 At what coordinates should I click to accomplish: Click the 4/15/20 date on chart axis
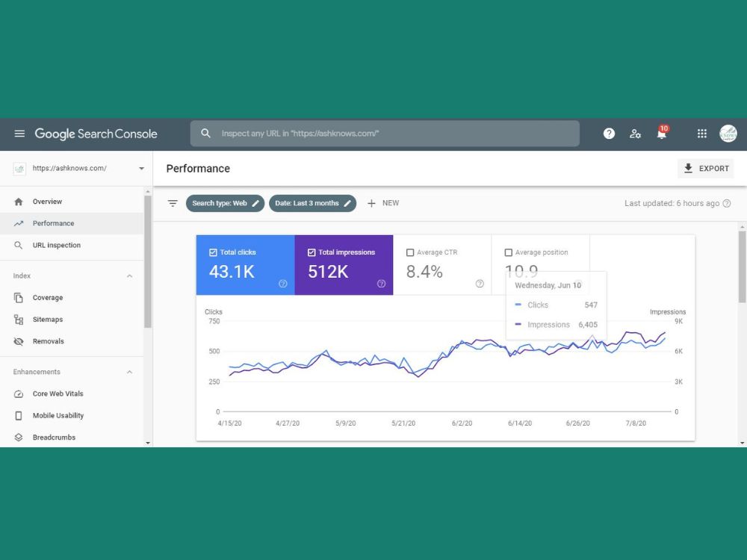(229, 423)
